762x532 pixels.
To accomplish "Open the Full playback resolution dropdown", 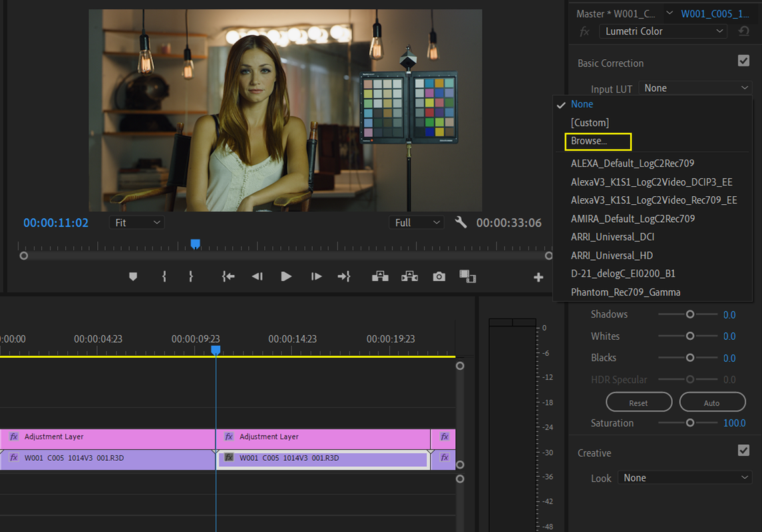I will point(417,222).
